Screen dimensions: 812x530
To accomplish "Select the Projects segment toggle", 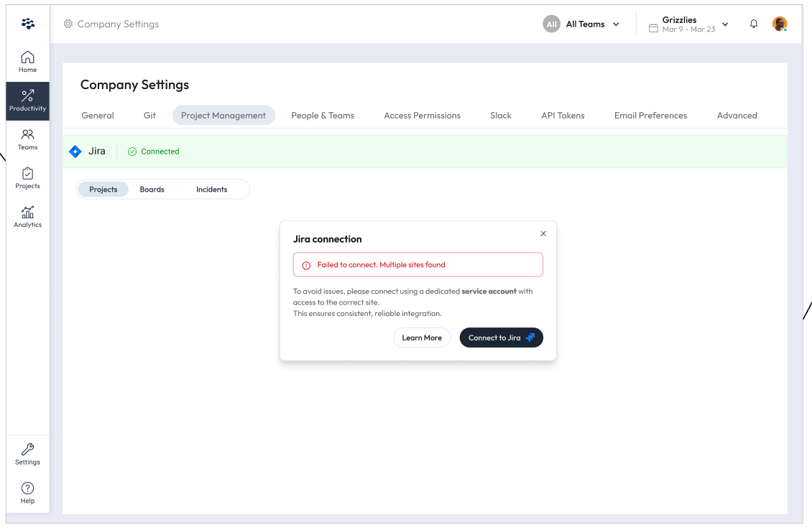I will point(103,190).
